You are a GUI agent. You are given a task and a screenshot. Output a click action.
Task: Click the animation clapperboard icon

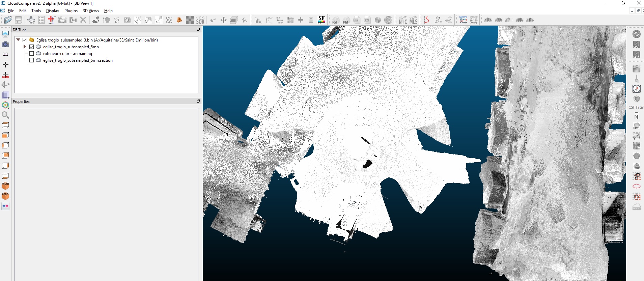click(637, 69)
